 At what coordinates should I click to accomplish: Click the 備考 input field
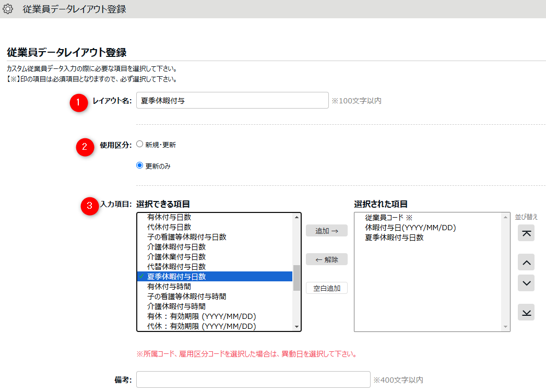tap(253, 380)
